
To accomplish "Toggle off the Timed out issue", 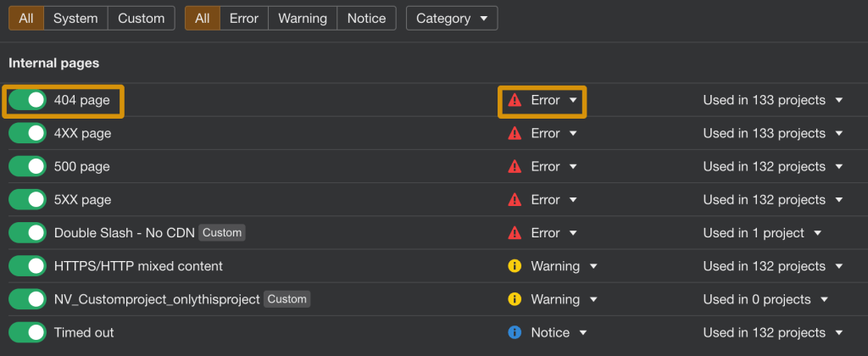I will pyautogui.click(x=27, y=333).
